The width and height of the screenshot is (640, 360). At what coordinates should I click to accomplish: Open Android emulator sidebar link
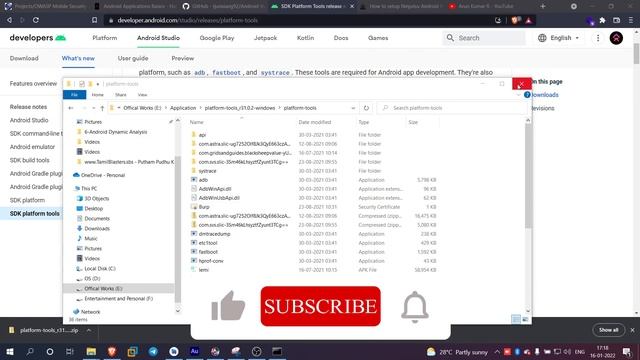pos(32,147)
